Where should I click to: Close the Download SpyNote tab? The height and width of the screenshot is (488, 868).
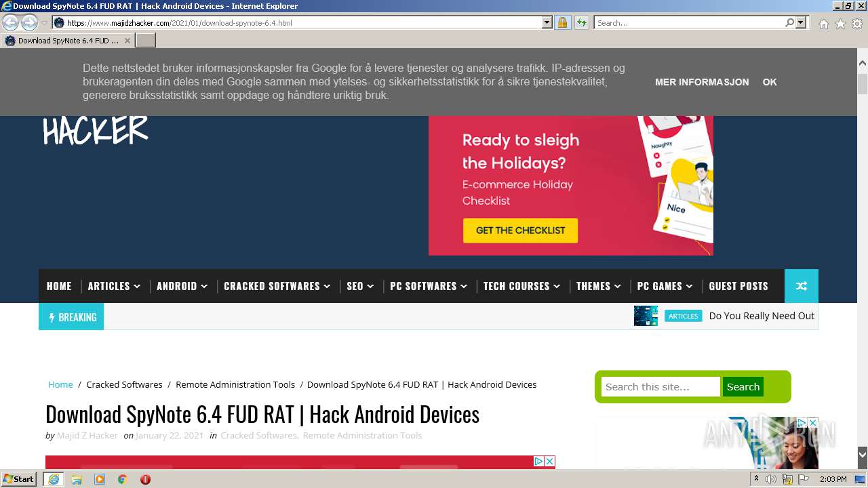click(127, 41)
